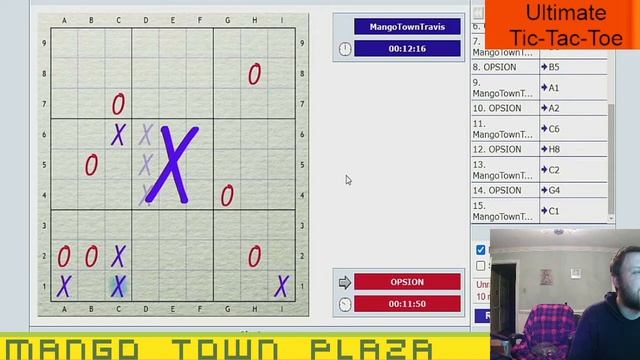Viewport: 640px width, 360px height.
Task: Click the red O mark at C7
Action: click(x=118, y=104)
